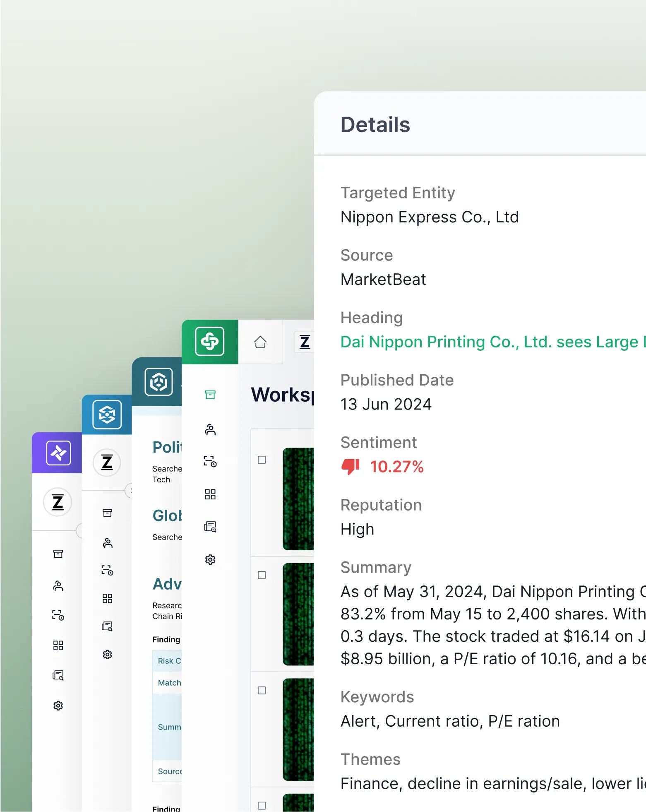Image resolution: width=646 pixels, height=812 pixels.
Task: Open the archive box icon in purple window sidebar
Action: click(x=58, y=554)
